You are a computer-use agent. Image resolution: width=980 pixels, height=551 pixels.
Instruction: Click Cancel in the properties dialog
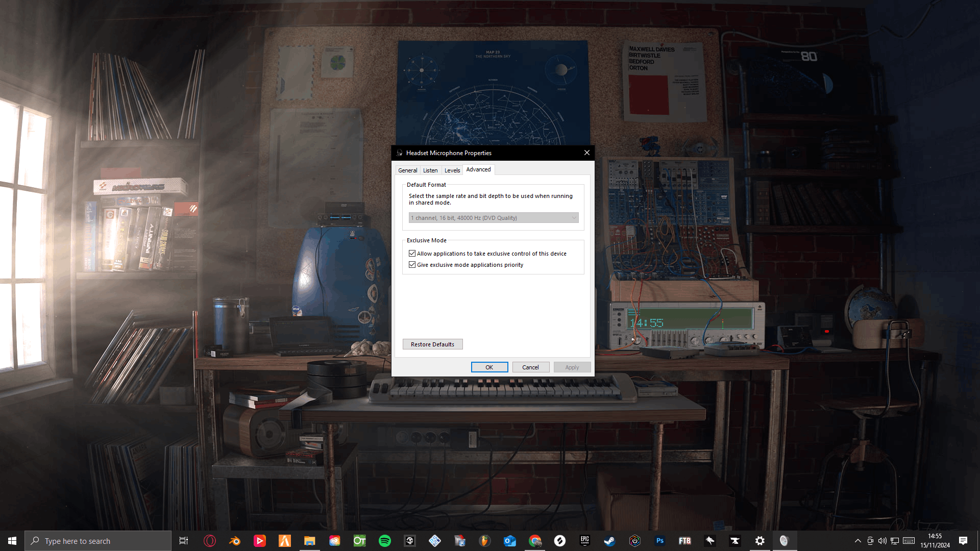(x=530, y=367)
